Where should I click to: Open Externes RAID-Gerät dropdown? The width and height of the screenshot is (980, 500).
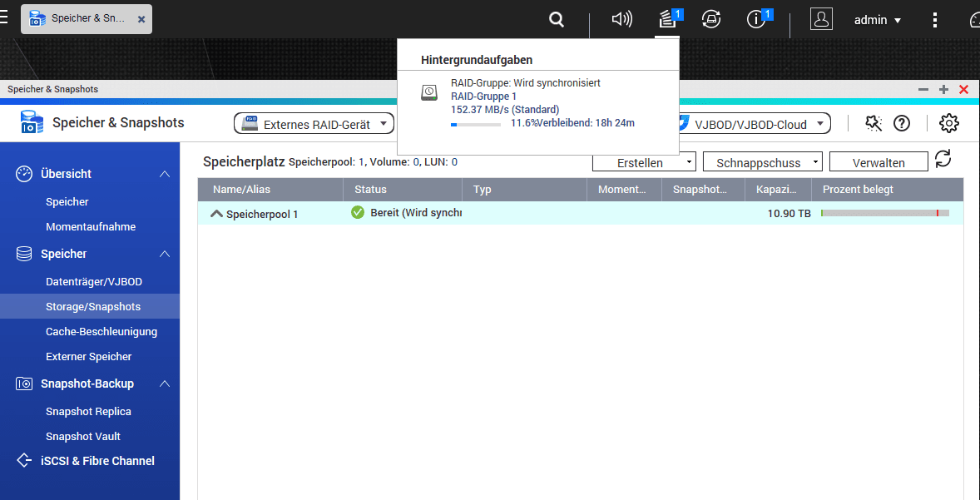[314, 124]
